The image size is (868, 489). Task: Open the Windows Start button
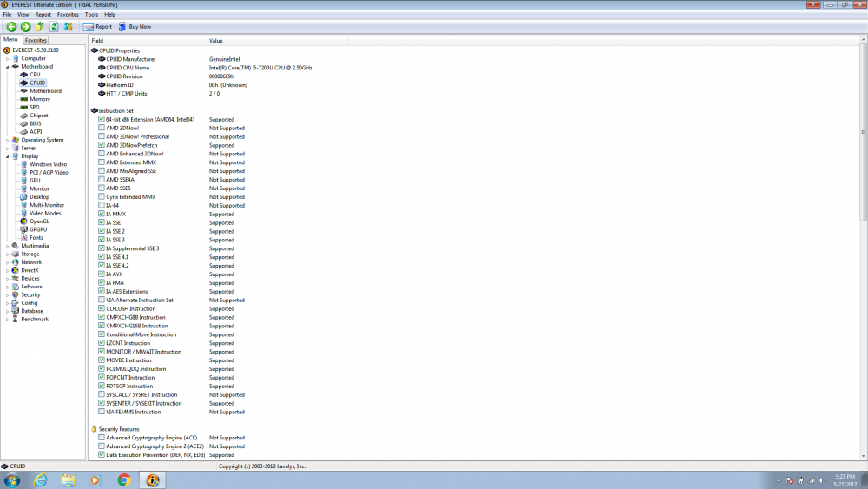tap(11, 480)
